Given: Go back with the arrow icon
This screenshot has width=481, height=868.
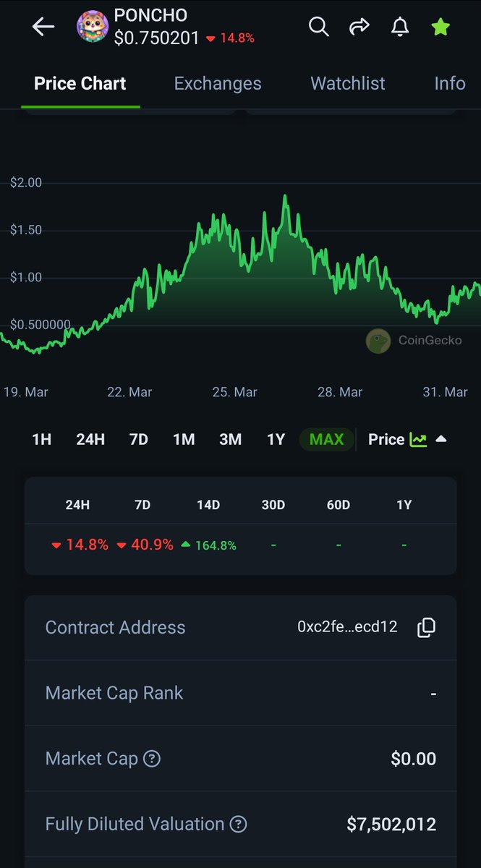Looking at the screenshot, I should tap(43, 27).
